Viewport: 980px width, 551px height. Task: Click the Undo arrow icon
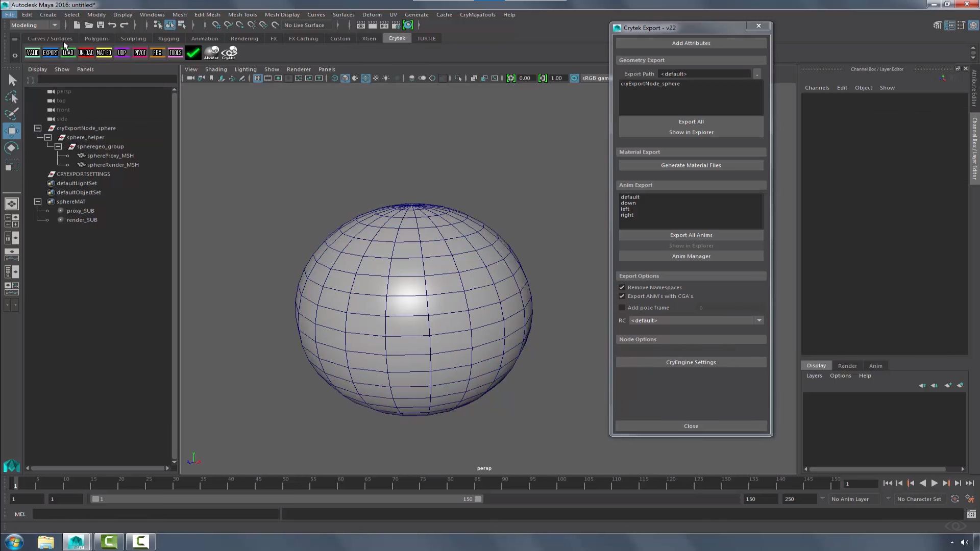point(112,25)
